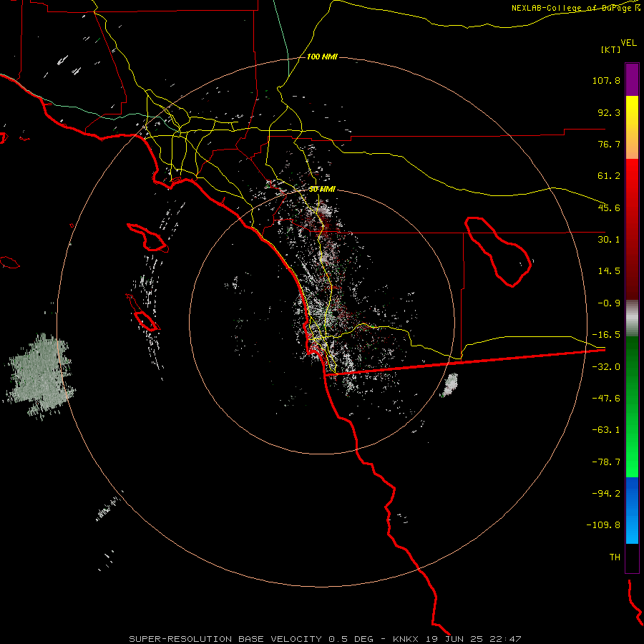Click the -16.5 scale value
The image size is (644, 644).
tap(606, 335)
